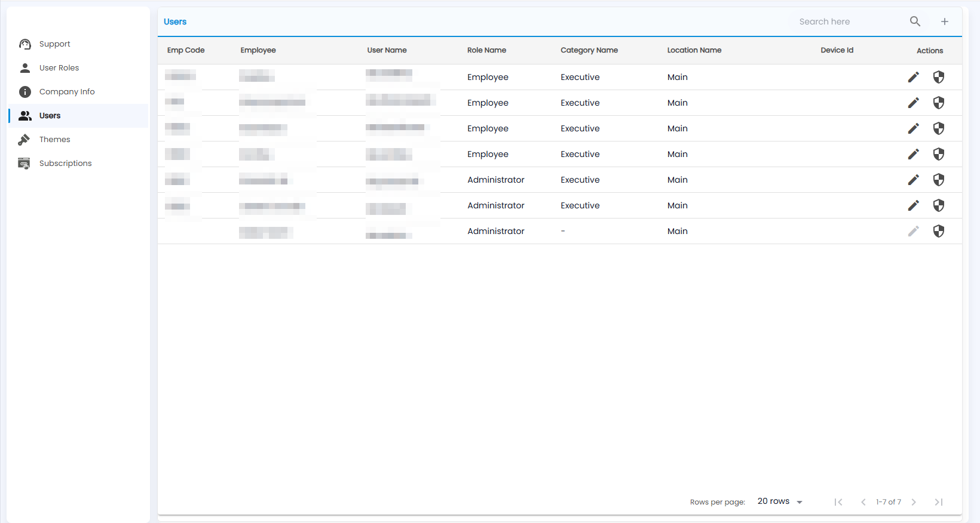Open Subscriptions in the sidebar
This screenshot has height=523, width=980.
pyautogui.click(x=65, y=164)
